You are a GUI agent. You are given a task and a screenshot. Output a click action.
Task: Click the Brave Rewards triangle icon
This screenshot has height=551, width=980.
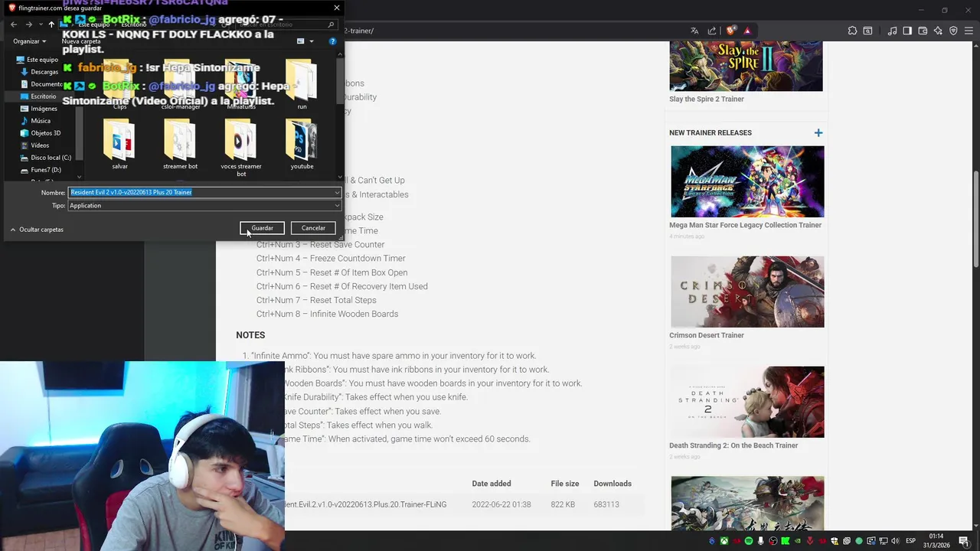click(747, 31)
